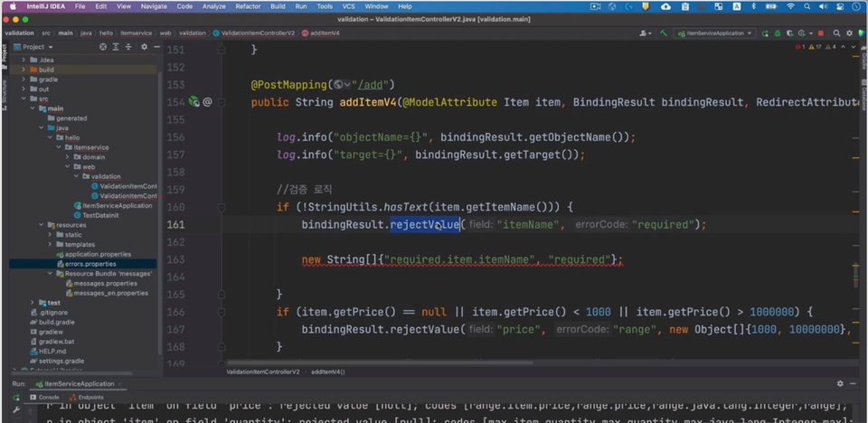Minimize the Run tool window

click(854, 383)
